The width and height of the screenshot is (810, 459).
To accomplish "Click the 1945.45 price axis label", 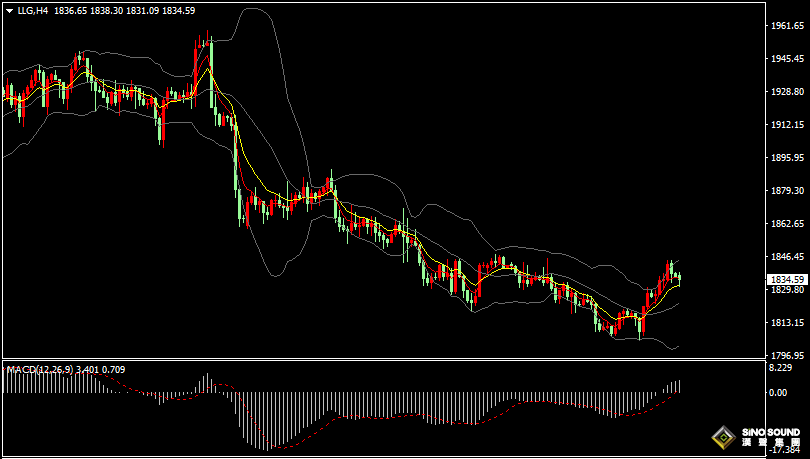I will pos(787,59).
